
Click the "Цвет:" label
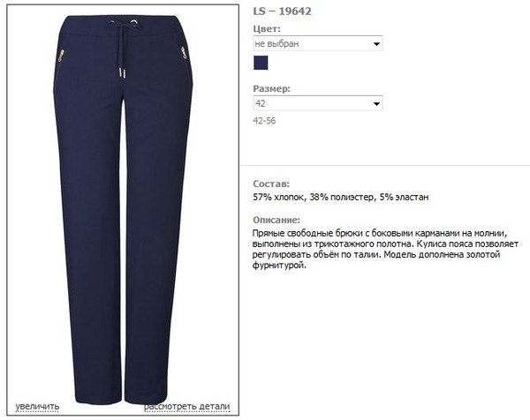click(267, 29)
